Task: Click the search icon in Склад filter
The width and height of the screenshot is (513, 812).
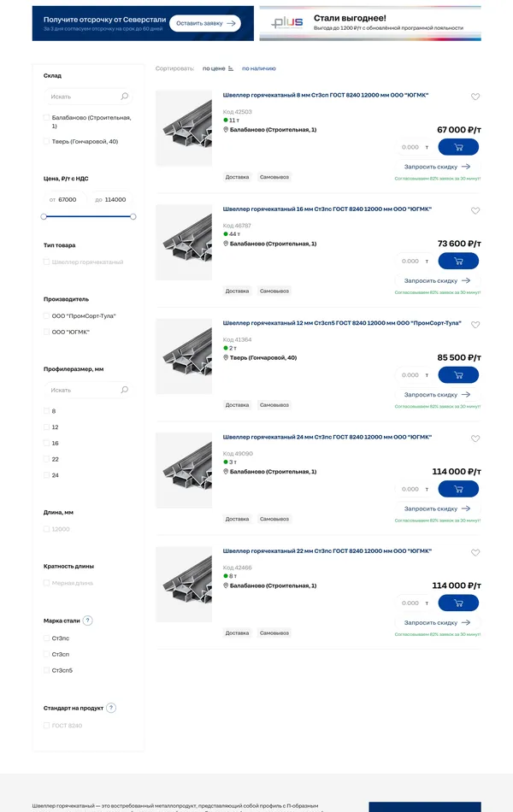Action: tap(124, 97)
